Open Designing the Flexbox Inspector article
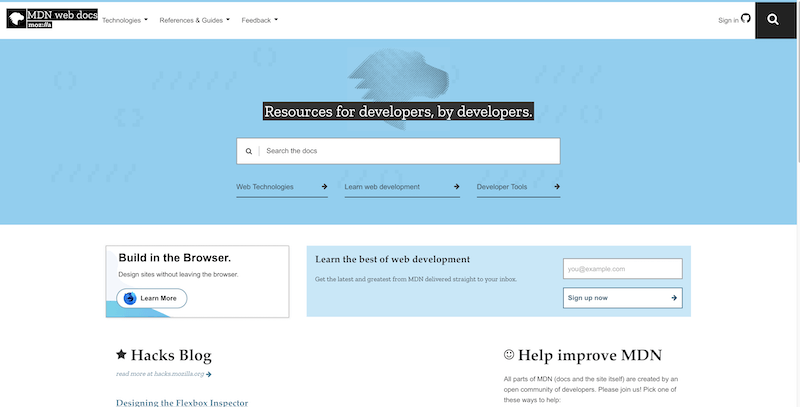Viewport: 800px width, 407px height. (182, 402)
